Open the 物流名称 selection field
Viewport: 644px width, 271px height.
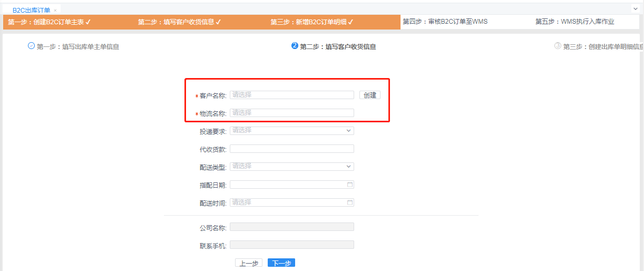click(292, 113)
